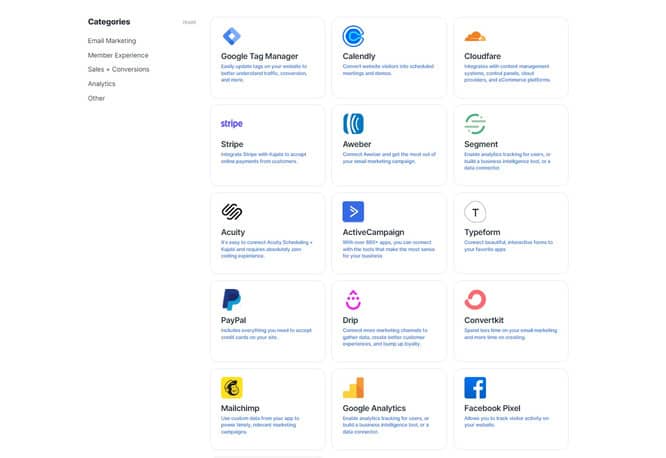
Task: Click the ActiveCampaign blue chevron logo
Action: click(353, 212)
